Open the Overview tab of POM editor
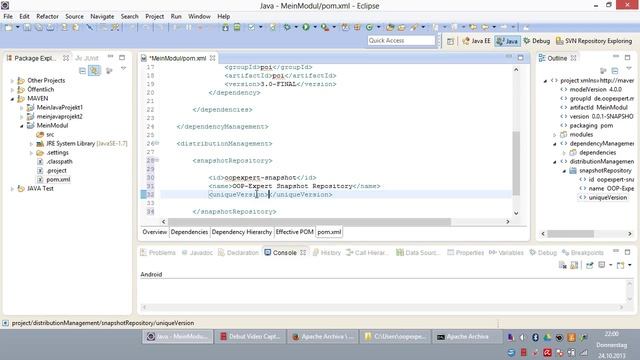The image size is (640, 360). pyautogui.click(x=154, y=232)
